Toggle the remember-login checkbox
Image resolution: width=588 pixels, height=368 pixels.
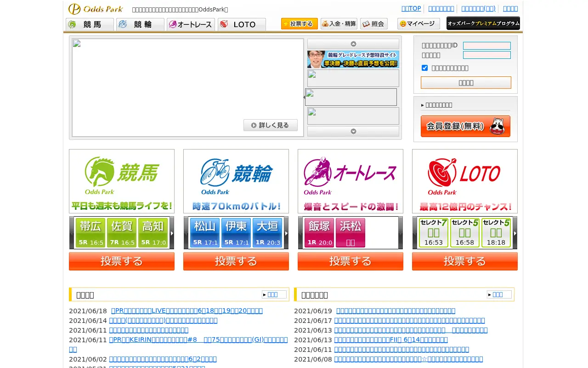tap(424, 68)
